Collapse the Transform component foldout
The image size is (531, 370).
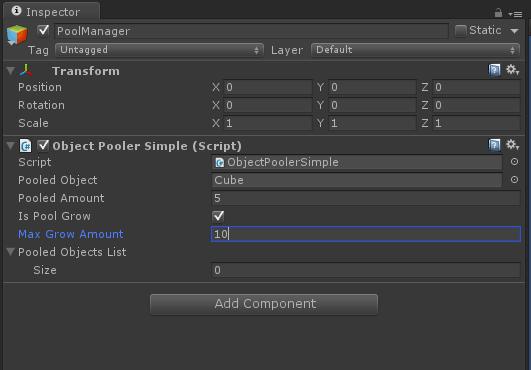click(x=10, y=71)
